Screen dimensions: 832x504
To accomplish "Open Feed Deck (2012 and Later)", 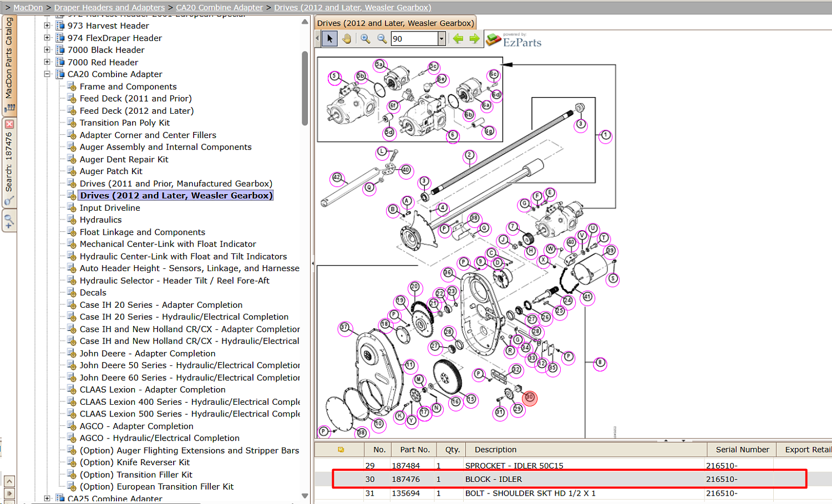I will click(136, 111).
